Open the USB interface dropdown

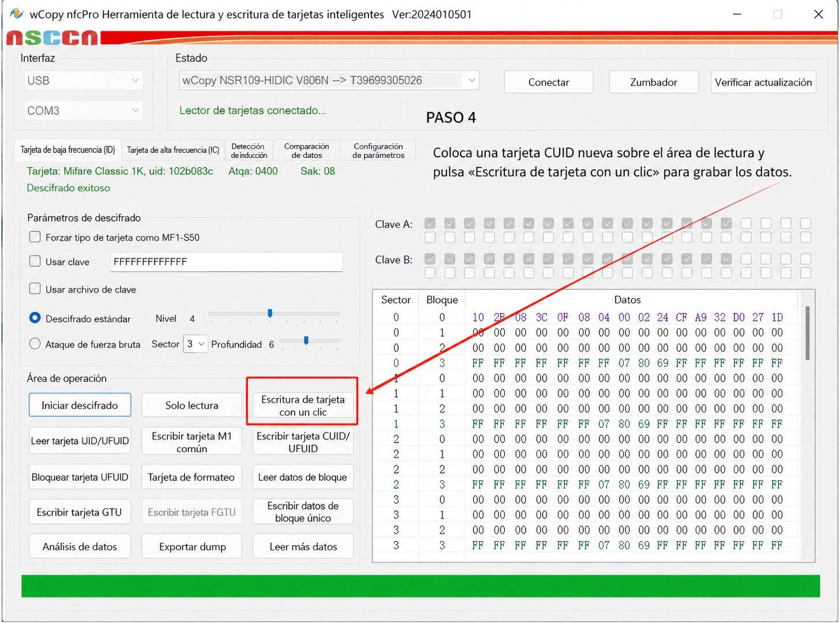tap(84, 81)
